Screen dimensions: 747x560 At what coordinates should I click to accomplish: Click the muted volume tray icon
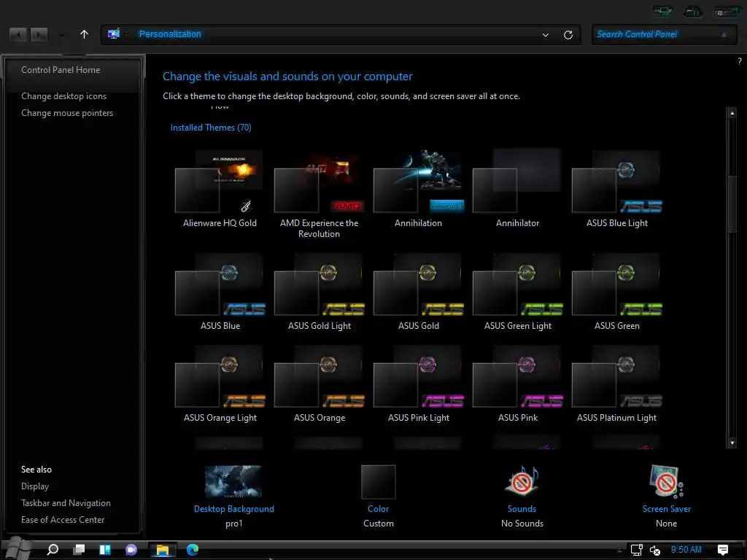click(655, 550)
